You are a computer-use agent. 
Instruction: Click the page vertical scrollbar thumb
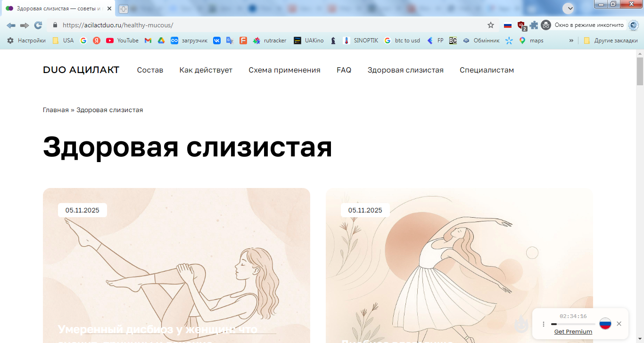(640, 71)
